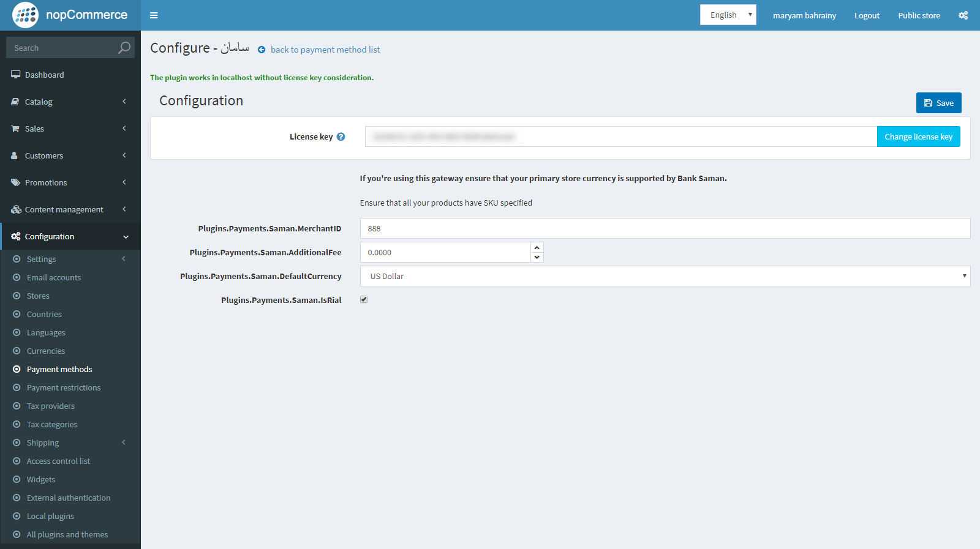Viewport: 980px width, 549px height.
Task: Click the Save button
Action: [938, 103]
